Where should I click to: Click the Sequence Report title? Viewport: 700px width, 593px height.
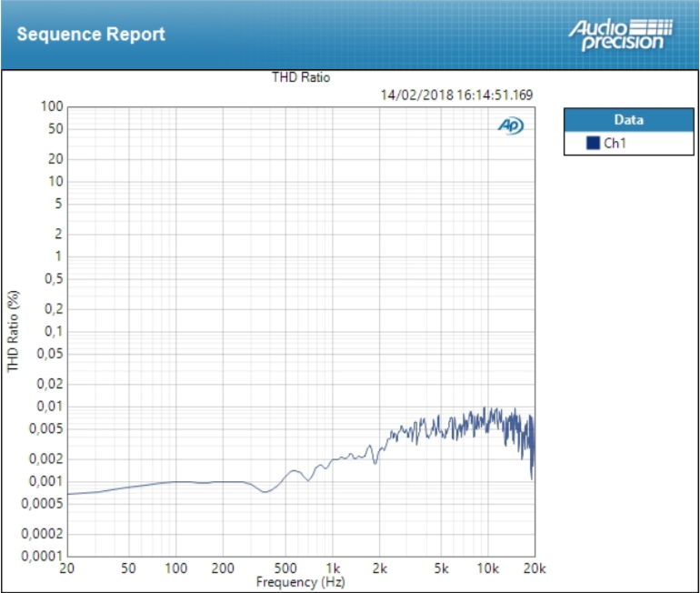click(91, 35)
